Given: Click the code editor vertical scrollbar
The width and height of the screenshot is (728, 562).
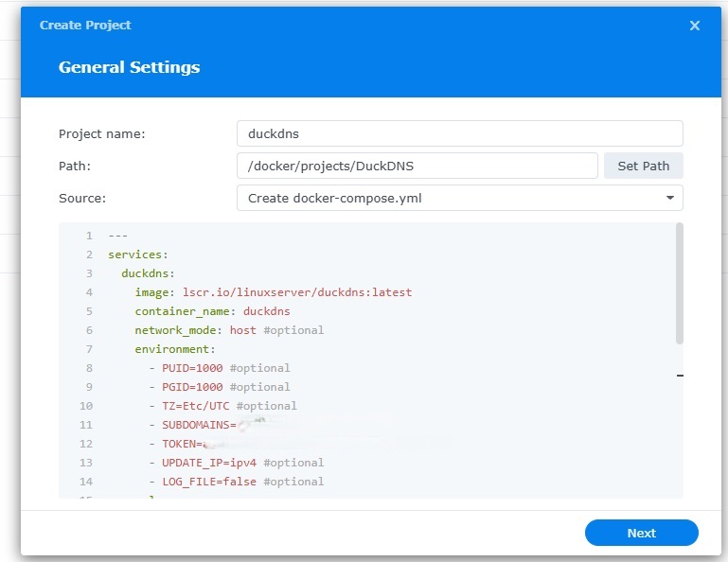Looking at the screenshot, I should click(680, 283).
